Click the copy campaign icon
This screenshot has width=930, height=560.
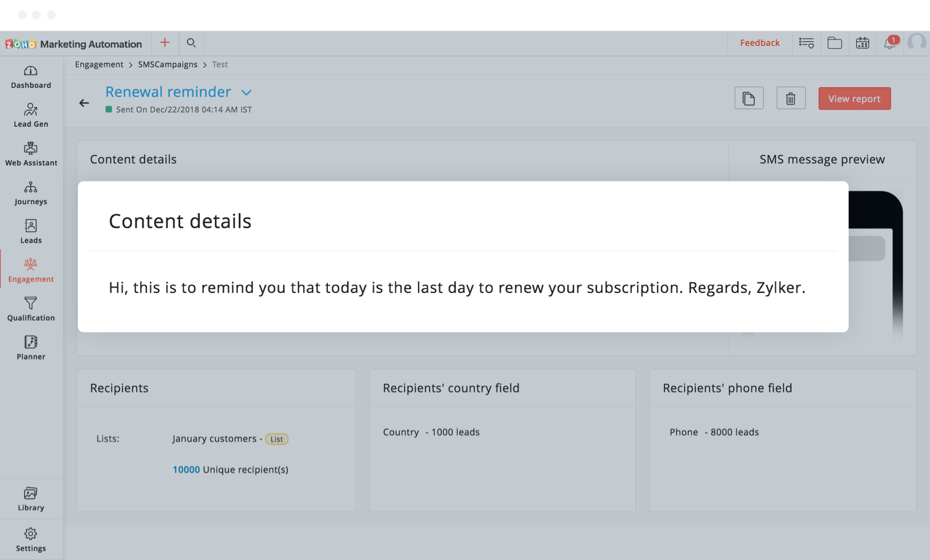point(749,98)
